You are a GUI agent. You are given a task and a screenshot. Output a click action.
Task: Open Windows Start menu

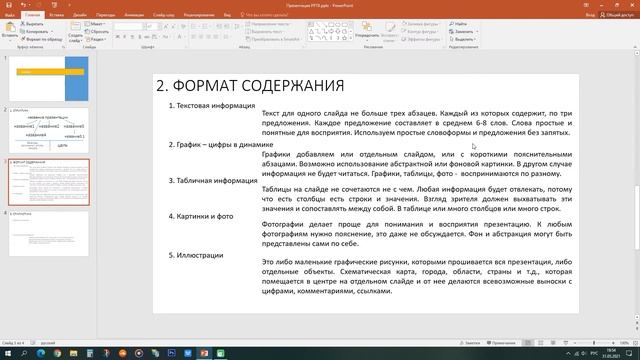click(x=8, y=353)
